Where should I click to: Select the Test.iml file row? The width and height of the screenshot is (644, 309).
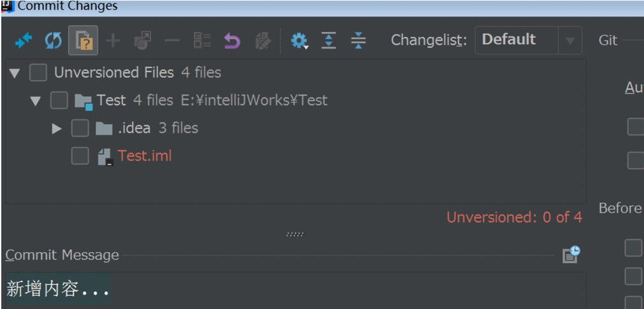pos(296,156)
